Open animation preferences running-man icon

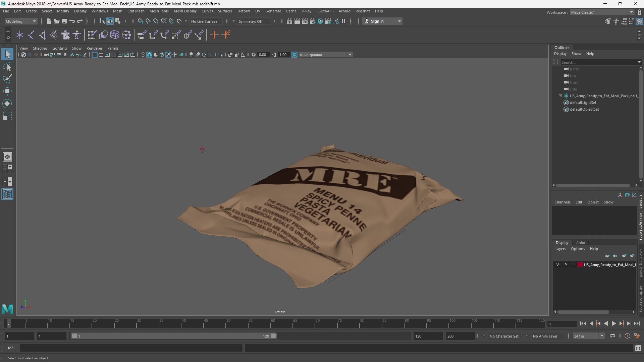click(x=637, y=336)
